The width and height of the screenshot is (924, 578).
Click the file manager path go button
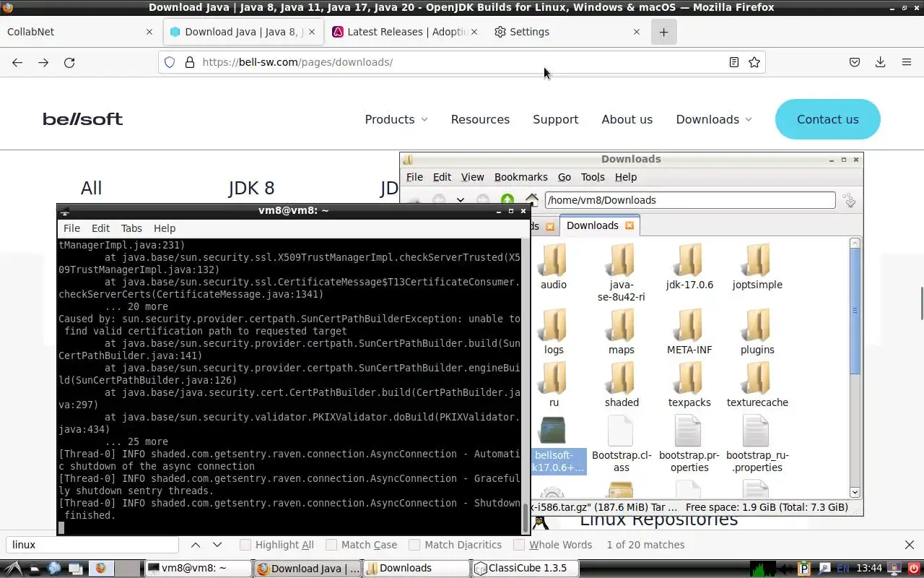point(850,200)
